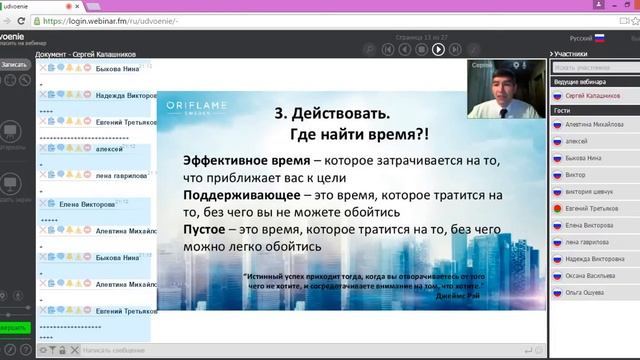Screen dimensions: 640x360
Task: Toggle microphone icon in lower left sidebar
Action: 18,296
